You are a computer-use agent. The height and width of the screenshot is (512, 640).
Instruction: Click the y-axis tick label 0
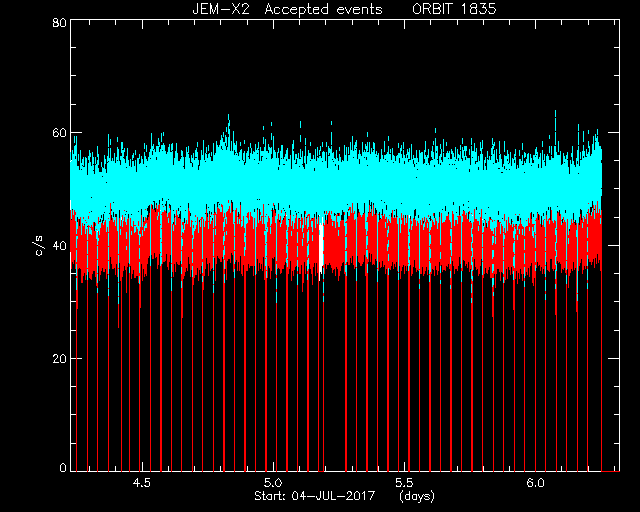63,467
